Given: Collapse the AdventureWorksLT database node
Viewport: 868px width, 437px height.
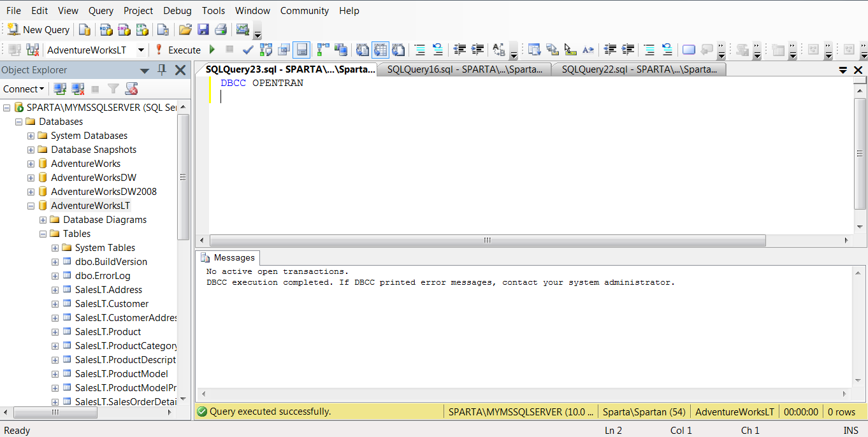Looking at the screenshot, I should click(31, 206).
